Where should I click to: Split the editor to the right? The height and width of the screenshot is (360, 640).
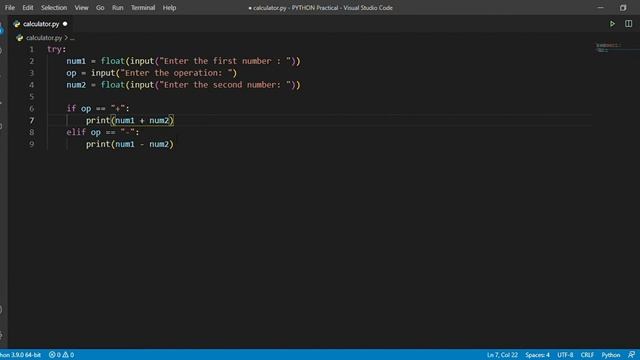(x=629, y=24)
